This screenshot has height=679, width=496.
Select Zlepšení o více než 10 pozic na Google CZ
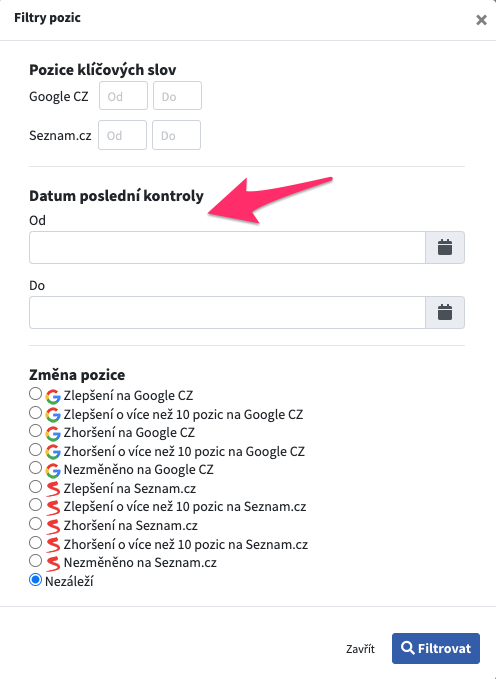click(x=36, y=413)
